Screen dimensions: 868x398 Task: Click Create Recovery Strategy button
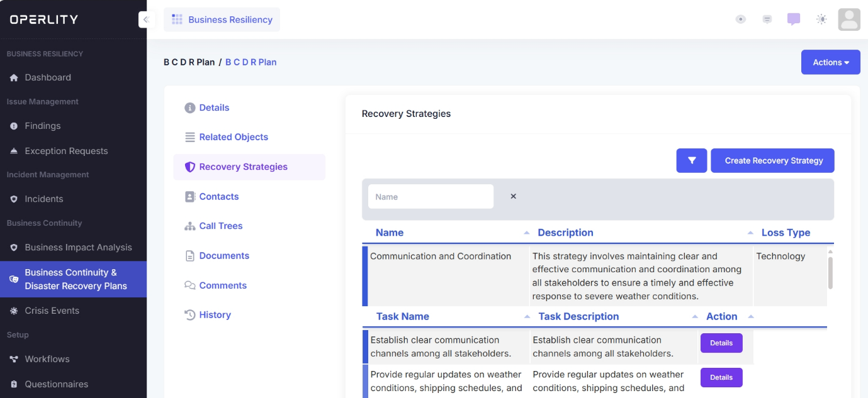click(772, 160)
